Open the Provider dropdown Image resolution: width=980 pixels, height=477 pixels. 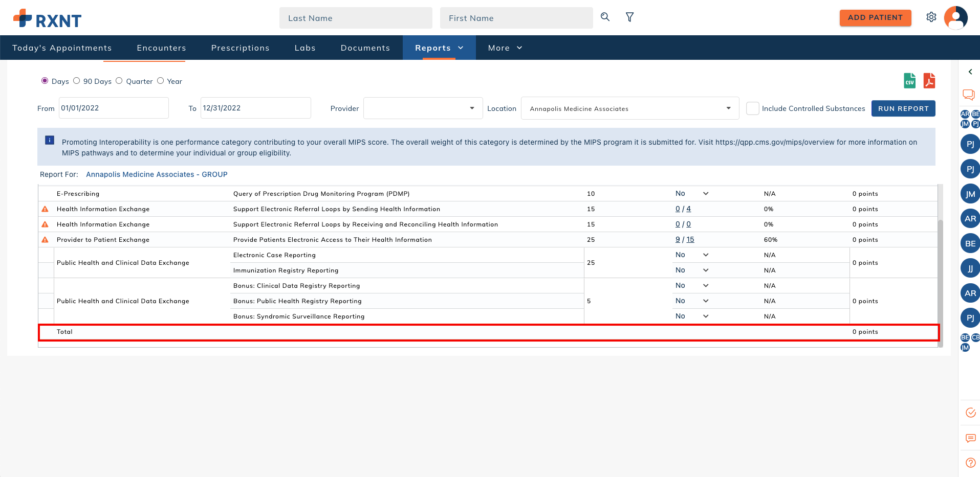[423, 108]
